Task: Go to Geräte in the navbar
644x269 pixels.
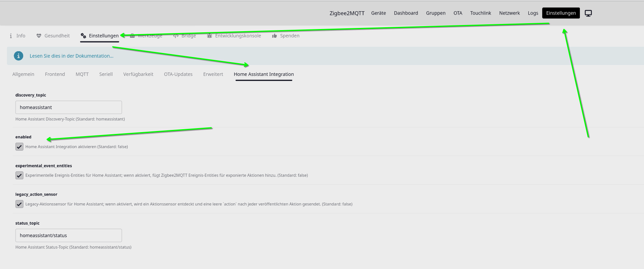Action: 378,13
